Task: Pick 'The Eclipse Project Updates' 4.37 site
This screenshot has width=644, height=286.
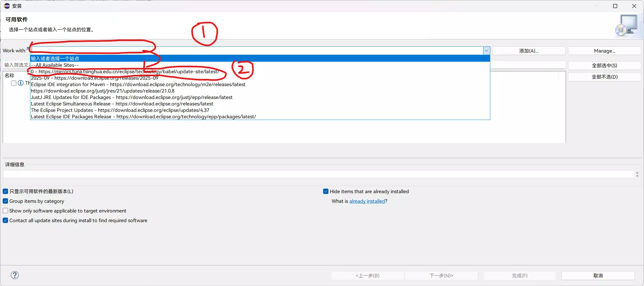Action: point(120,110)
